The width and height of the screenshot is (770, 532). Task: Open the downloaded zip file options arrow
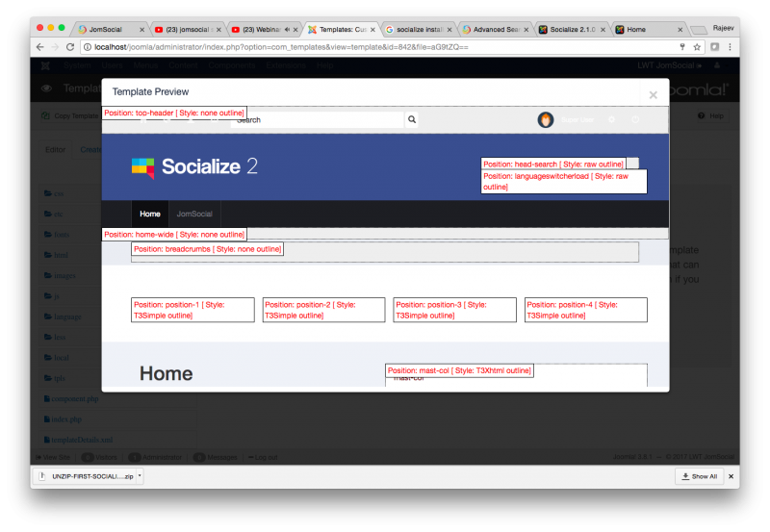point(140,476)
